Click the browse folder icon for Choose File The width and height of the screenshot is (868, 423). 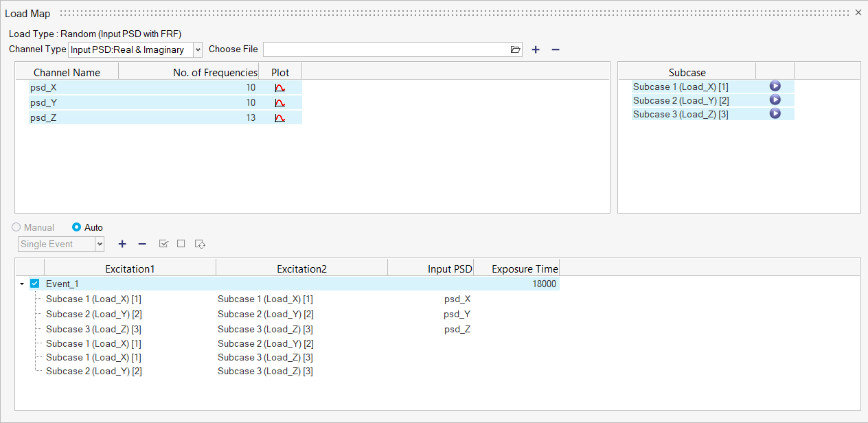(516, 49)
